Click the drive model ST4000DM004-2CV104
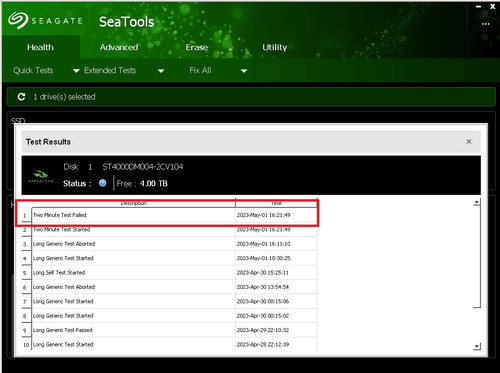This screenshot has width=500, height=373. (x=143, y=167)
